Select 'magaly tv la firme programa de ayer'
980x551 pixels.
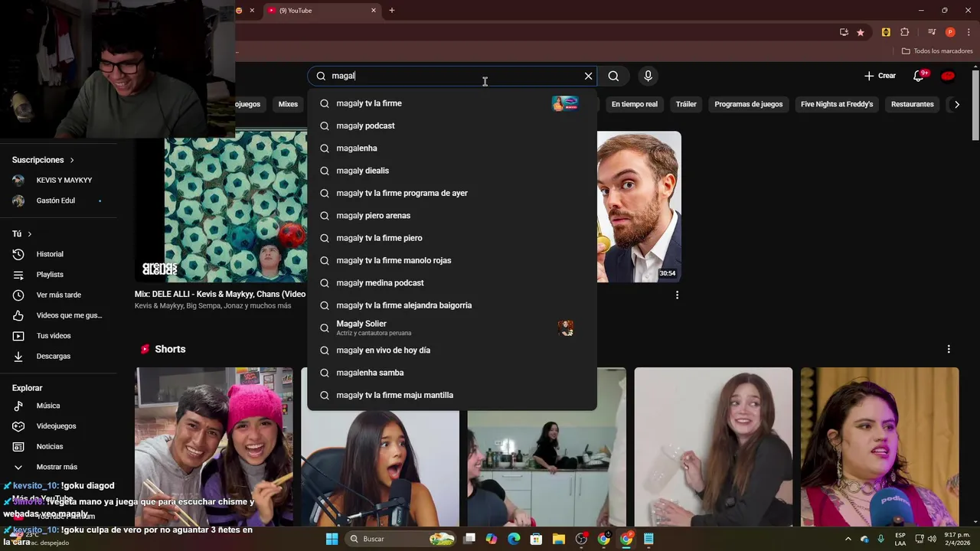click(x=452, y=193)
